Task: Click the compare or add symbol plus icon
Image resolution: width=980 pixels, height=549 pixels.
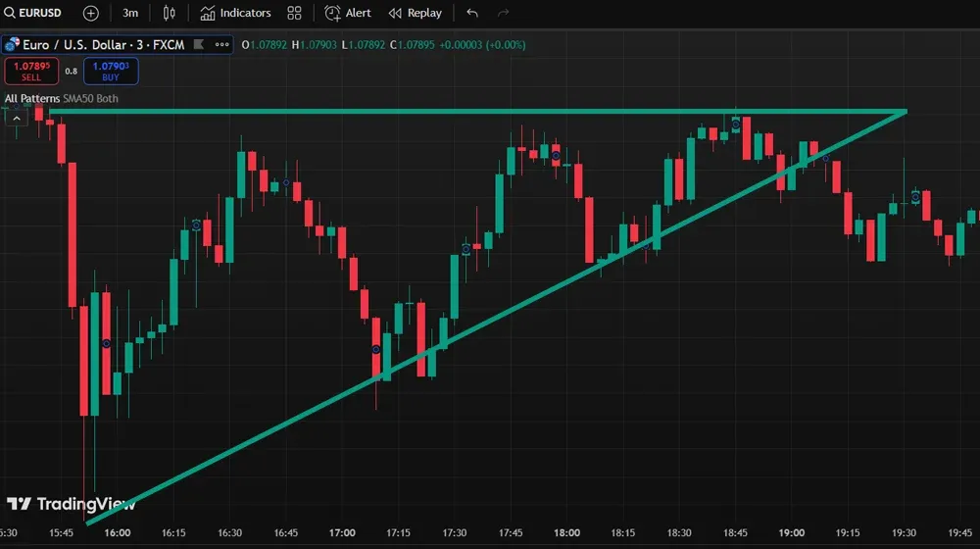Action: (90, 13)
